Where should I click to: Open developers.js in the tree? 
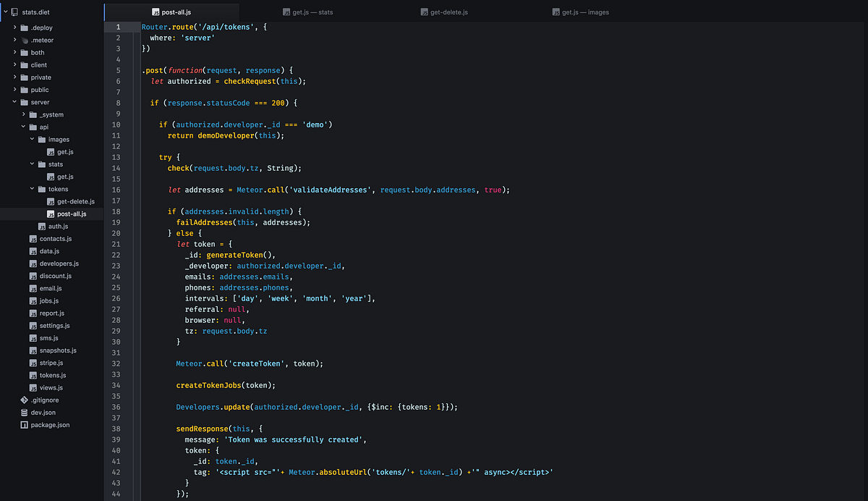[59, 264]
